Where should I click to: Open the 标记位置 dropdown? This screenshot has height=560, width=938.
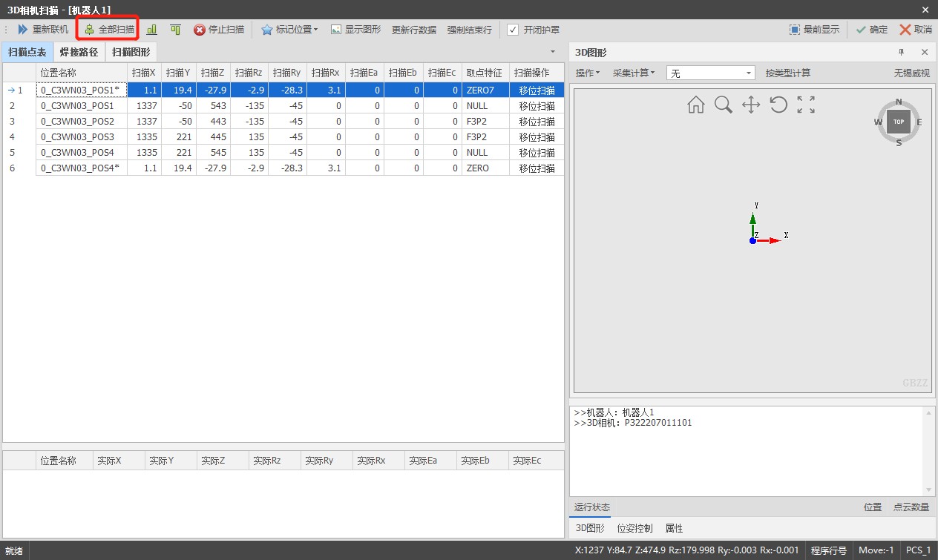tap(289, 30)
